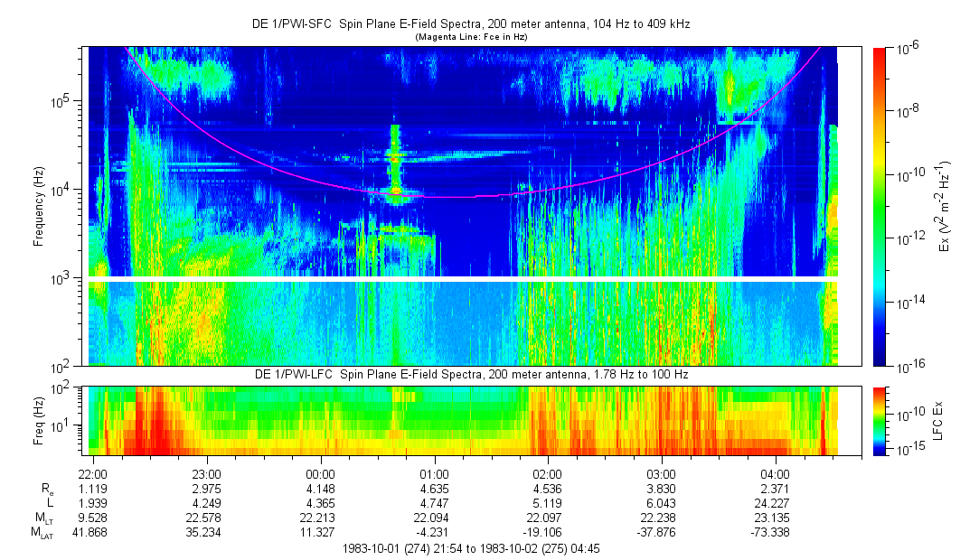Click the Re value 4.635
This screenshot has width=979, height=560.
pyautogui.click(x=435, y=489)
